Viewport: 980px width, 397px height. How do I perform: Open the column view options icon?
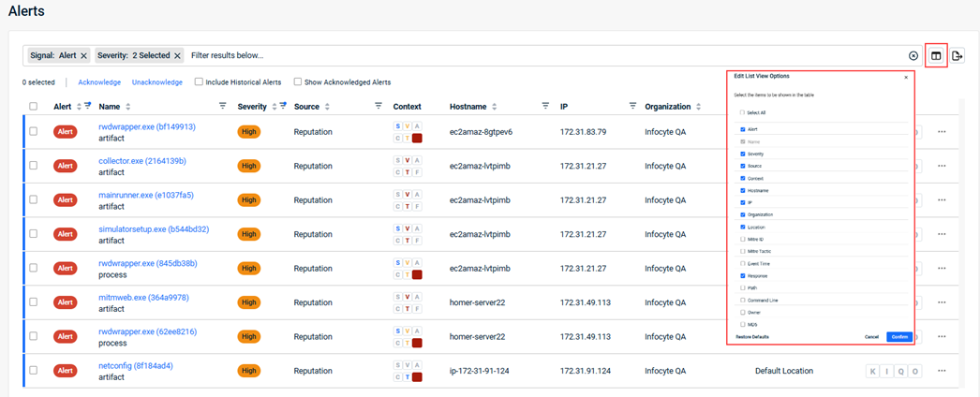(935, 56)
